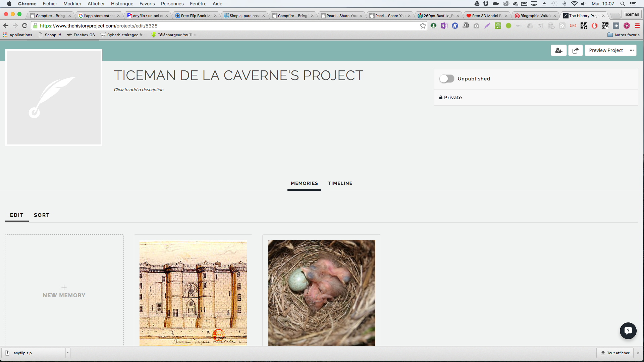
Task: Open the help chat bubble icon
Action: 628,331
